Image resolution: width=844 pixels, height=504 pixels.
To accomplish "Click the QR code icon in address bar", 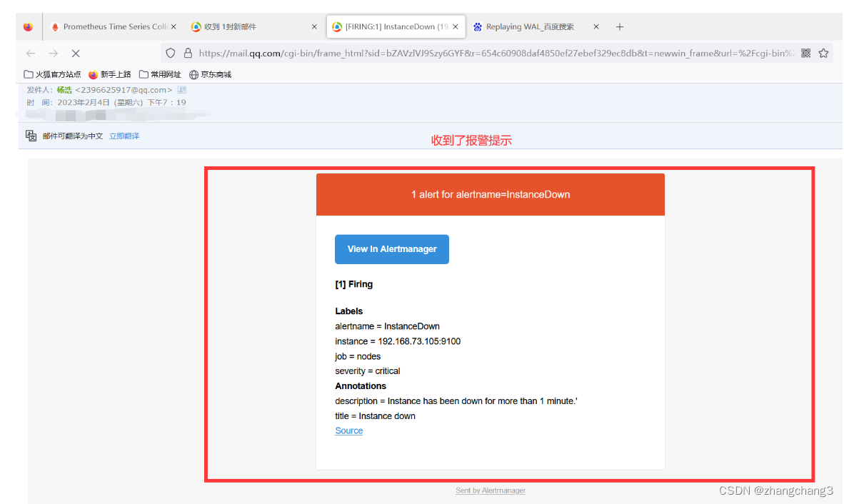I will tap(805, 54).
